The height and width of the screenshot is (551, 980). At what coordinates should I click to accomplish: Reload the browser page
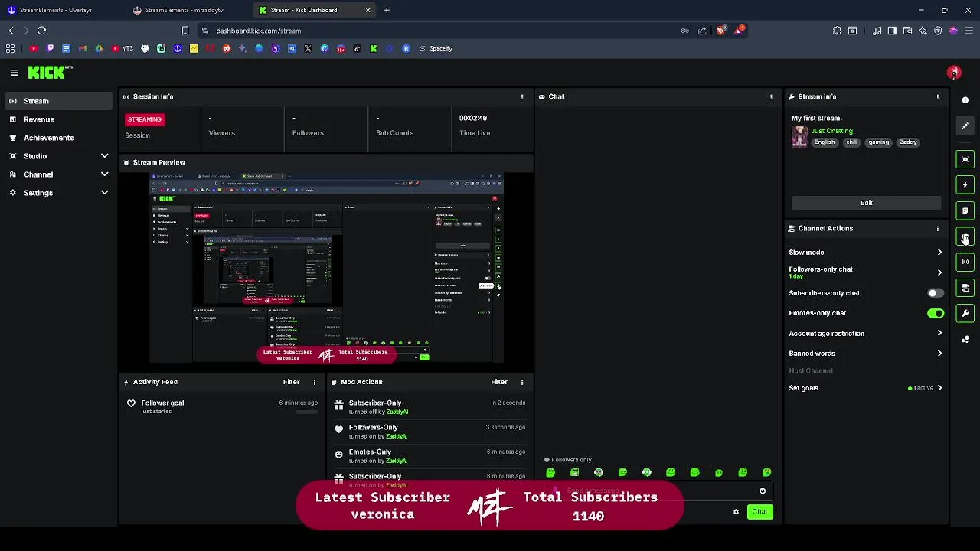[42, 31]
